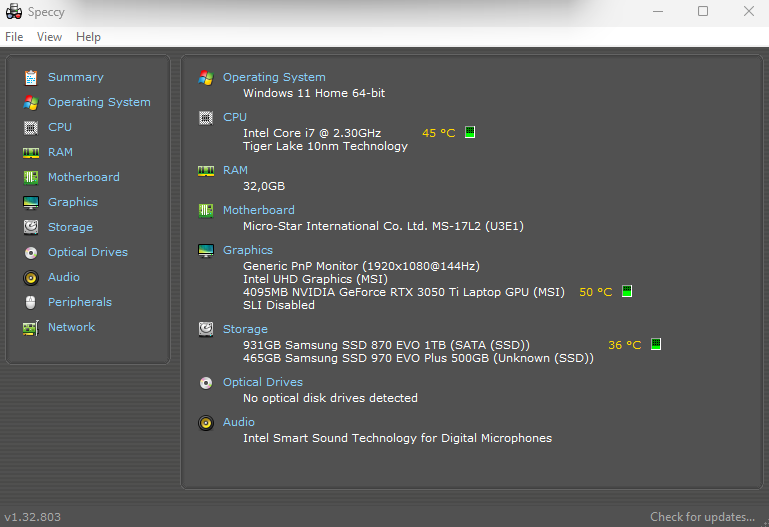Click the Storage heading link in main panel

tap(245, 329)
